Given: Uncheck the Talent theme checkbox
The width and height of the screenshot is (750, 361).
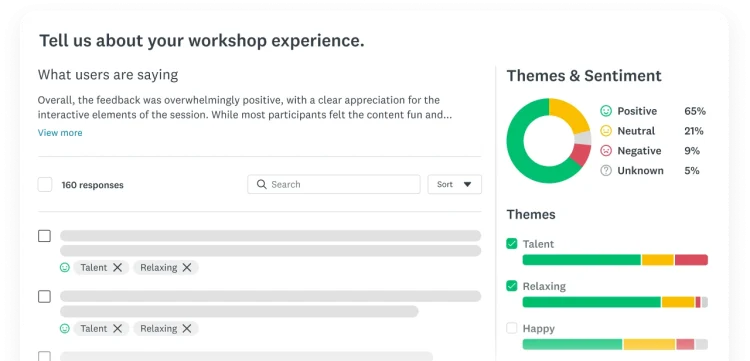Looking at the screenshot, I should [x=512, y=244].
